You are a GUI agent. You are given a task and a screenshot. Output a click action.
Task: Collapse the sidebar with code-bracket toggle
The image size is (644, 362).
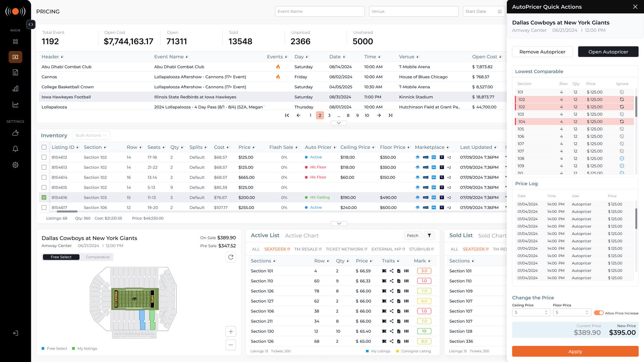pyautogui.click(x=31, y=24)
